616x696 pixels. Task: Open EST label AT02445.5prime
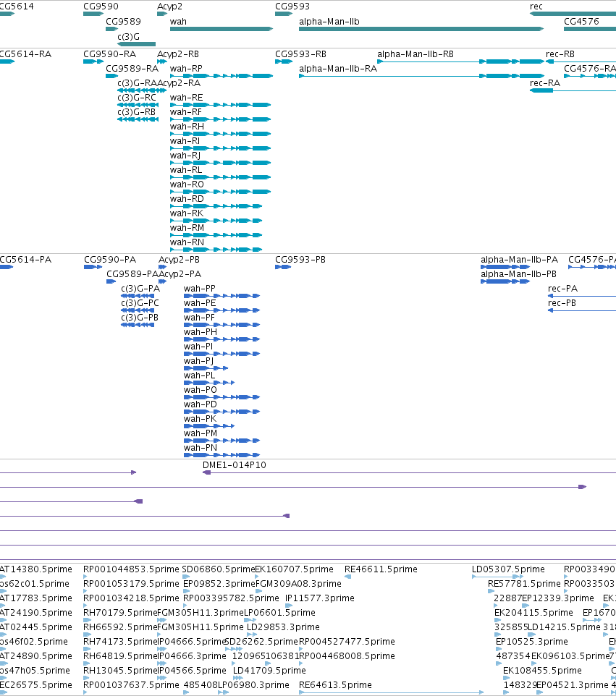36,627
